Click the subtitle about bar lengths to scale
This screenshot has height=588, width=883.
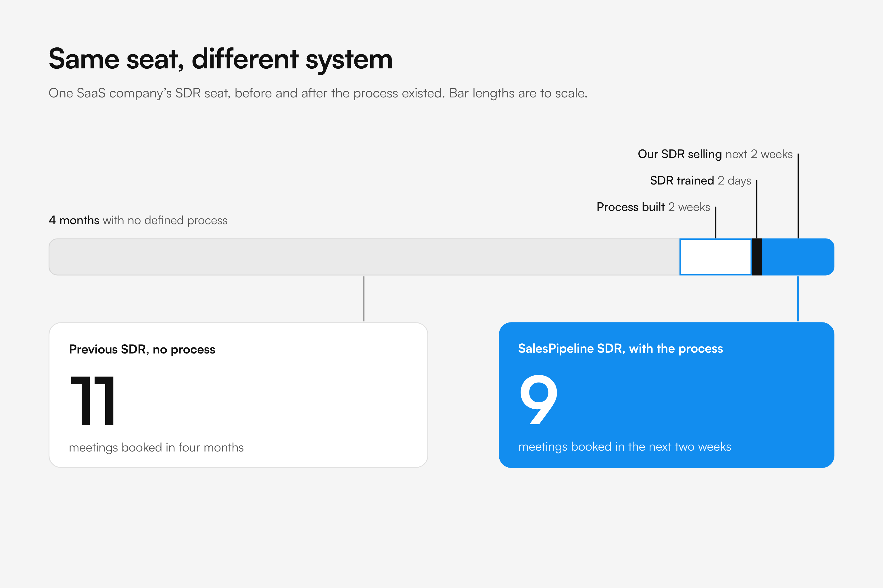pyautogui.click(x=318, y=93)
